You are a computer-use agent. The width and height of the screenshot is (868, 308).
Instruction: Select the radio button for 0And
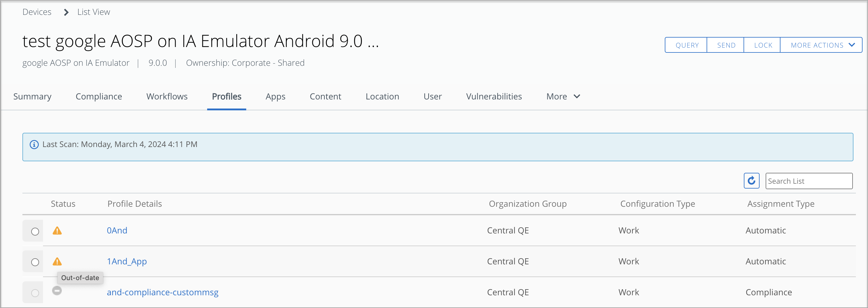35,231
